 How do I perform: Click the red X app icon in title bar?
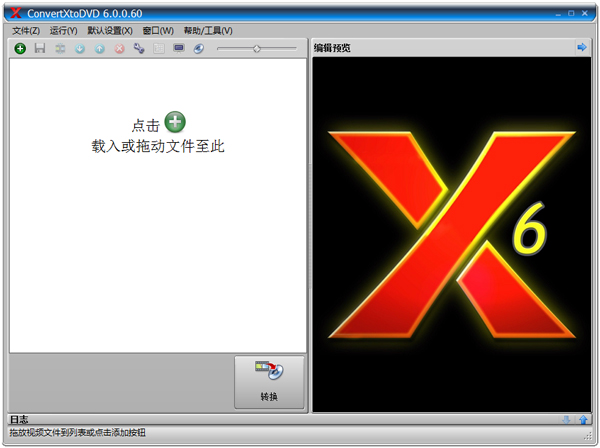coord(16,13)
